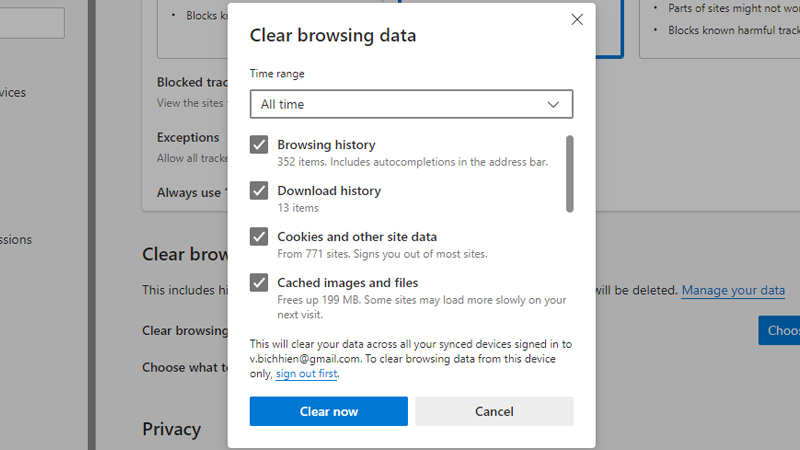
Task: Click the Privacy section heading
Action: [171, 429]
